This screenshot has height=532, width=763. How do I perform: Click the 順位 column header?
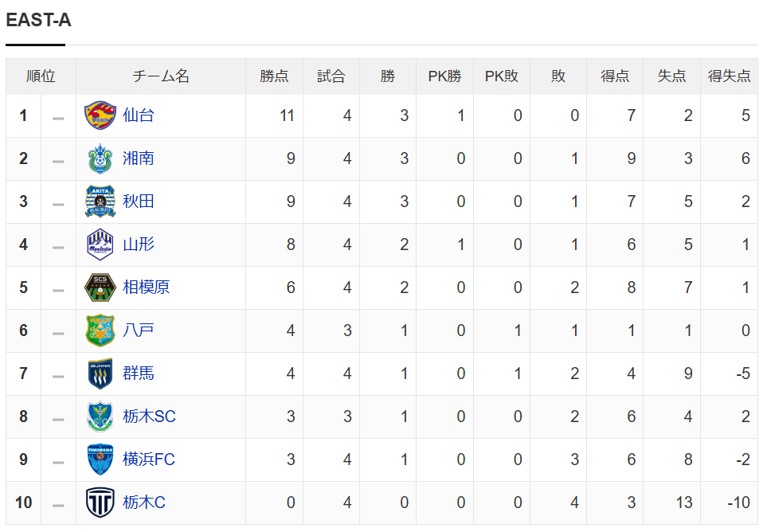click(x=41, y=76)
